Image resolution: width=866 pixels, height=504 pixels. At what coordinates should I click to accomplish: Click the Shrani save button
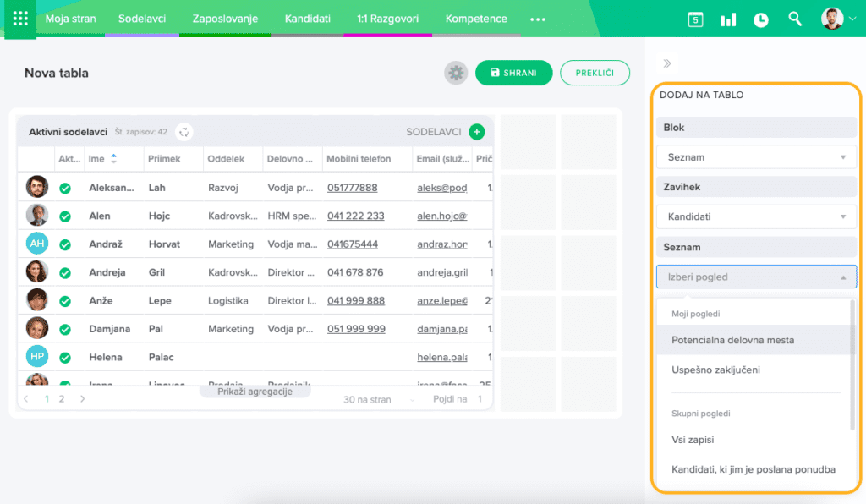513,73
